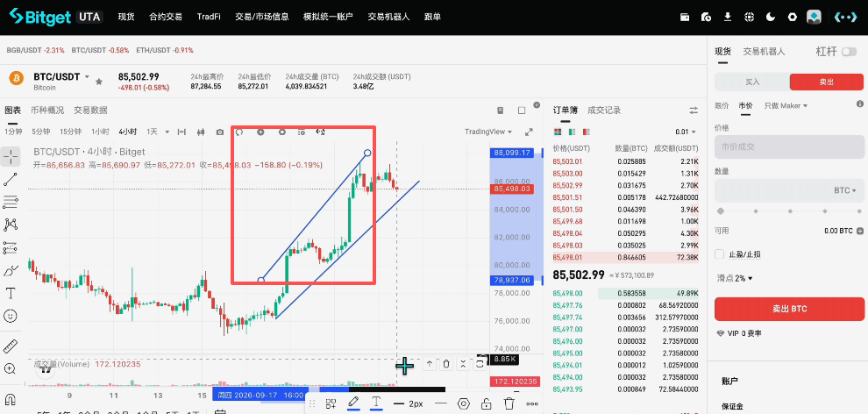Image resolution: width=868 pixels, height=414 pixels.
Task: Select the Fibonacci retracement tool
Action: 11,202
